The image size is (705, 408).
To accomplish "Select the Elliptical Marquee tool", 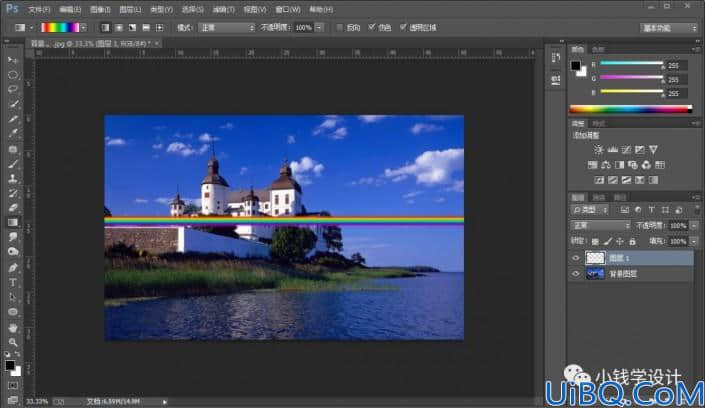I will (x=13, y=75).
